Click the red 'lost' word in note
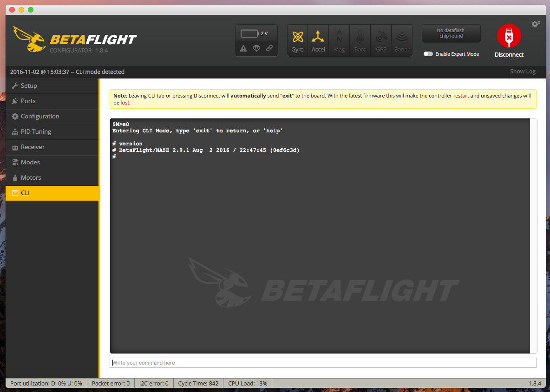Viewport: 550px width, 392px height. (x=125, y=103)
